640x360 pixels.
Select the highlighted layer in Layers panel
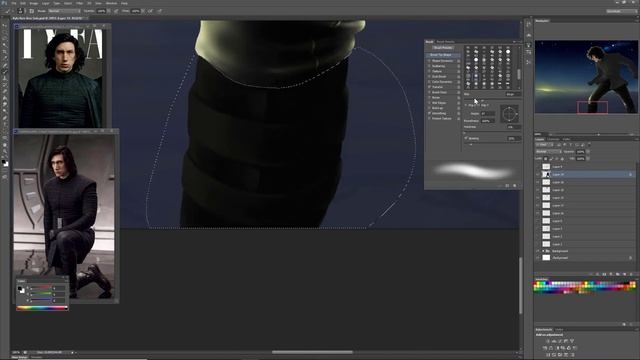pyautogui.click(x=586, y=174)
